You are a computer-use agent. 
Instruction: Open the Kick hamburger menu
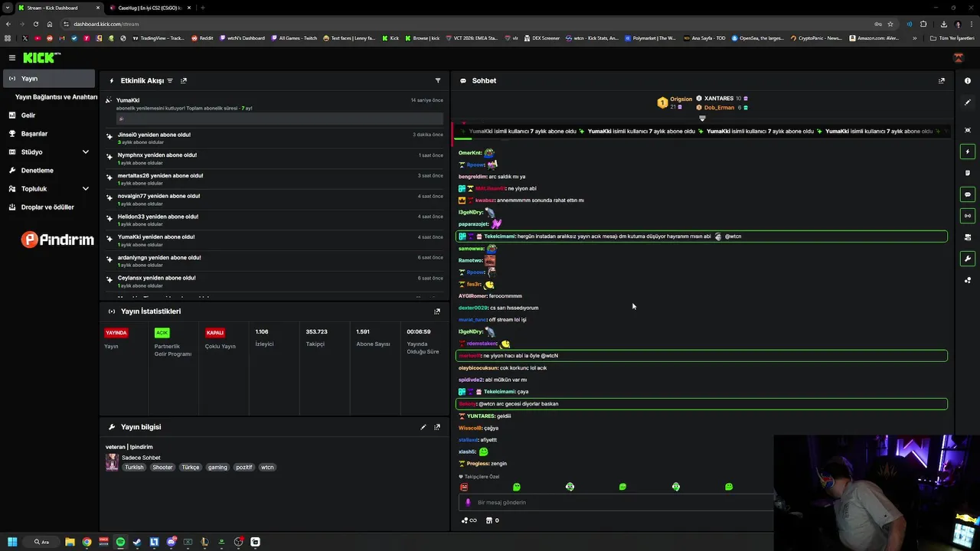coord(11,57)
